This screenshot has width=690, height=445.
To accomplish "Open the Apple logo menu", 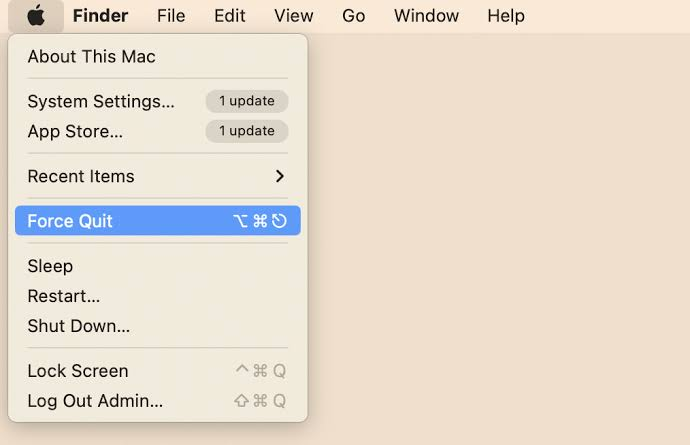I will click(36, 16).
